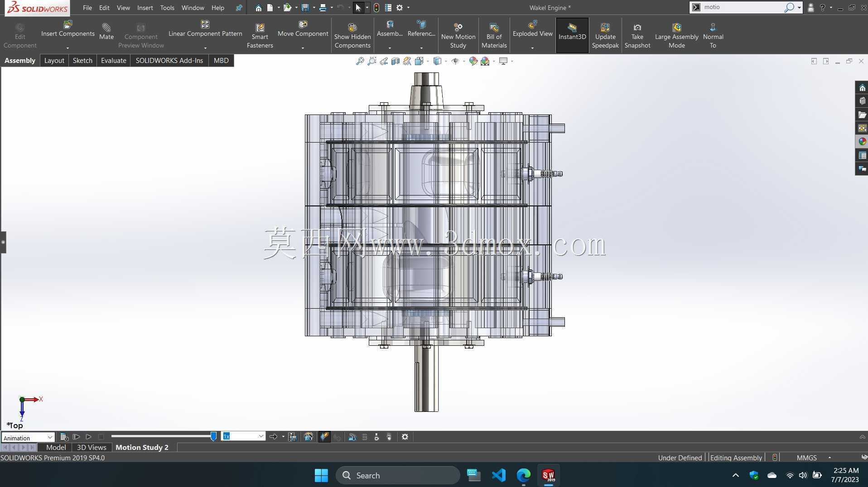Click the Home icon in the title bar
Screen dimensions: 868x487
click(258, 8)
